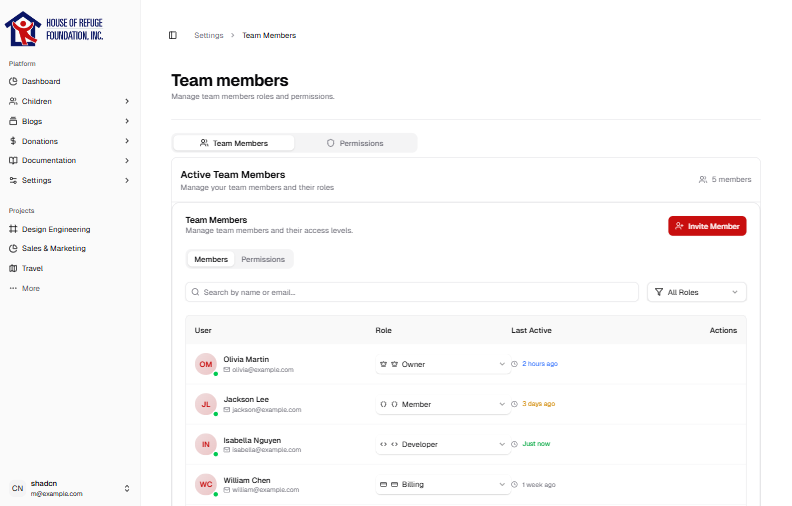Open Jackson Lee's Member role dropdown

click(442, 404)
